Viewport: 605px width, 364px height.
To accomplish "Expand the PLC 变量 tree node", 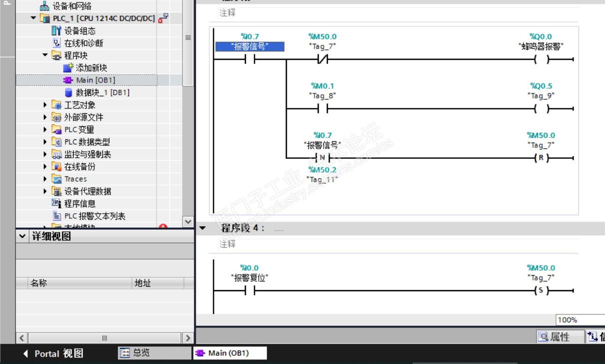I will point(45,129).
